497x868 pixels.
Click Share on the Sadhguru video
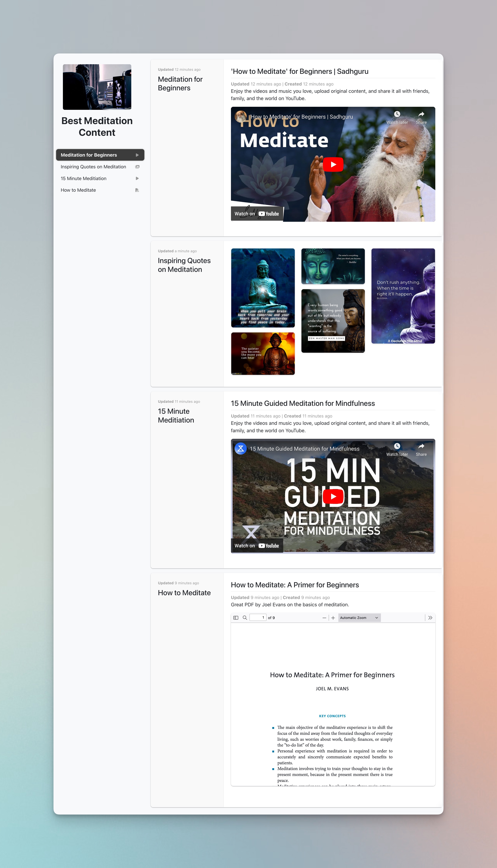click(x=421, y=118)
